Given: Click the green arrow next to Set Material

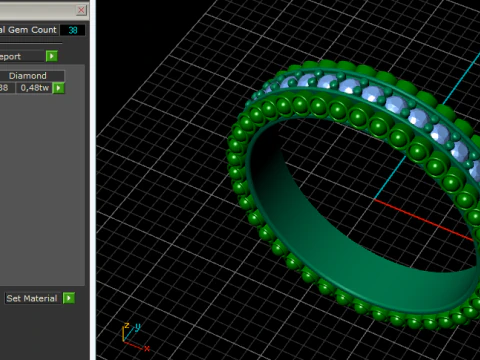Looking at the screenshot, I should point(69,298).
